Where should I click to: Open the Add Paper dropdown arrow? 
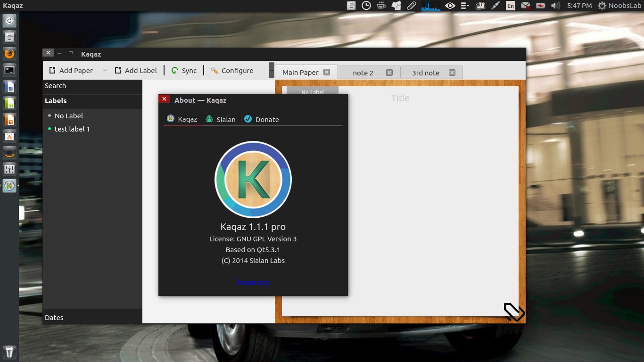click(105, 71)
